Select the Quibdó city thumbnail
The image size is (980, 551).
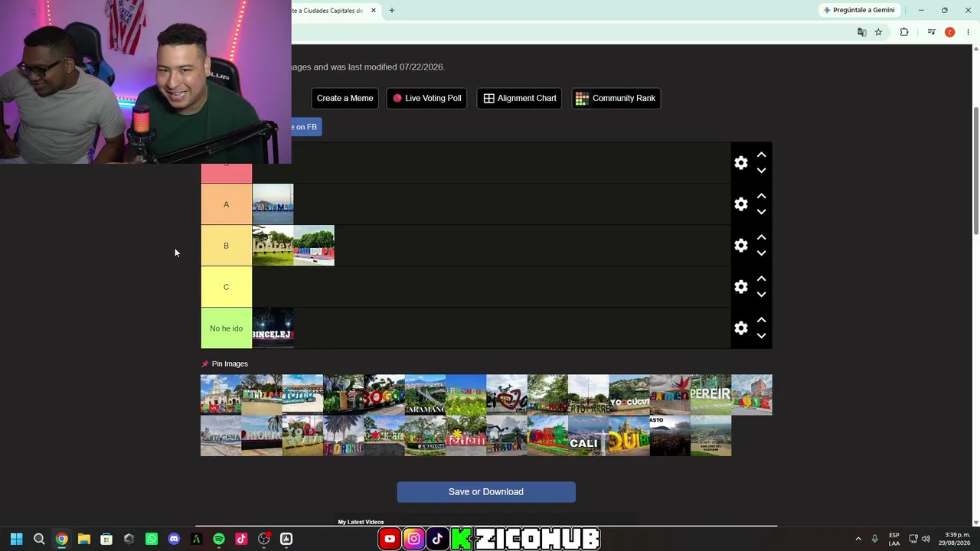(x=629, y=436)
